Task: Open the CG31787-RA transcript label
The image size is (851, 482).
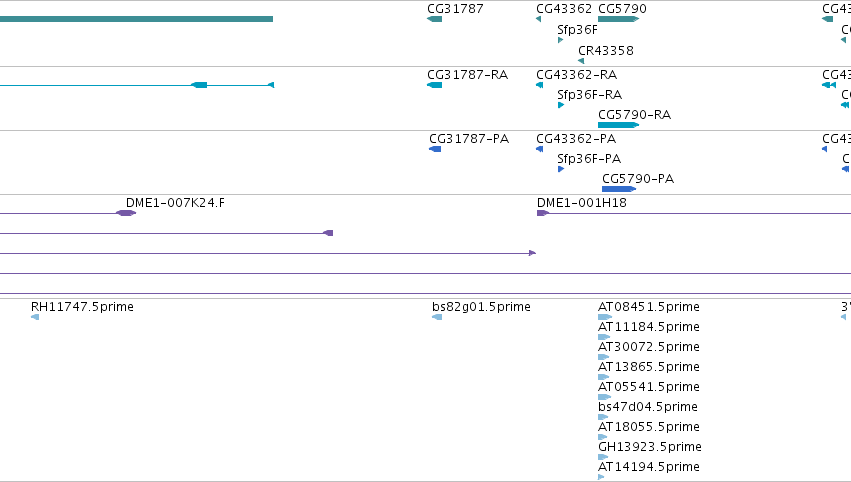Action: pyautogui.click(x=468, y=75)
